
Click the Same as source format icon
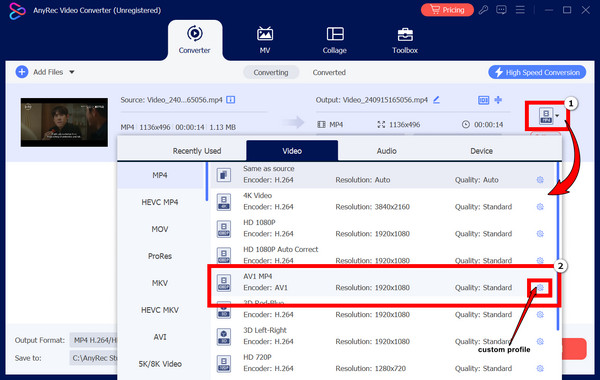pyautogui.click(x=224, y=175)
